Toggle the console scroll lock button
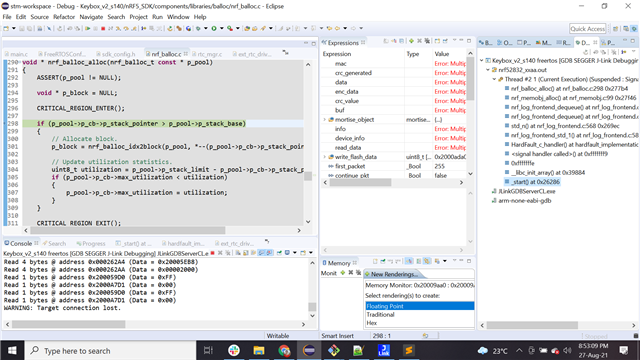This screenshot has width=640, height=360. (246, 253)
